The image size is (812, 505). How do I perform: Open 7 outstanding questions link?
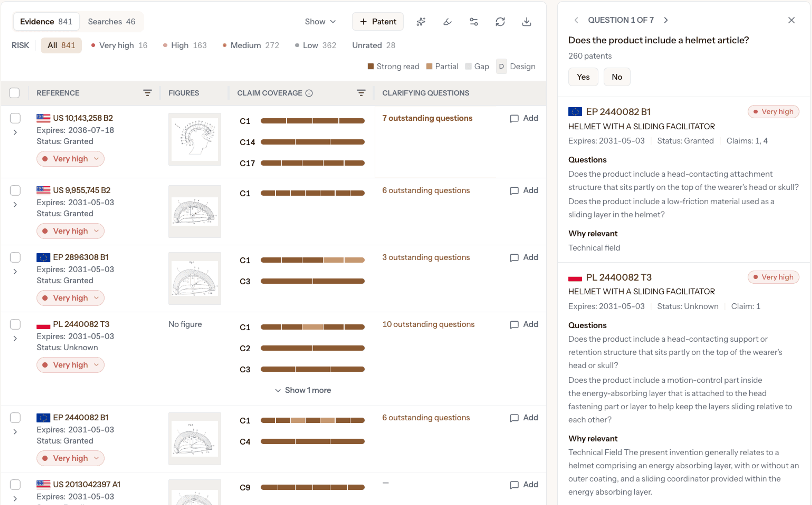pos(427,118)
